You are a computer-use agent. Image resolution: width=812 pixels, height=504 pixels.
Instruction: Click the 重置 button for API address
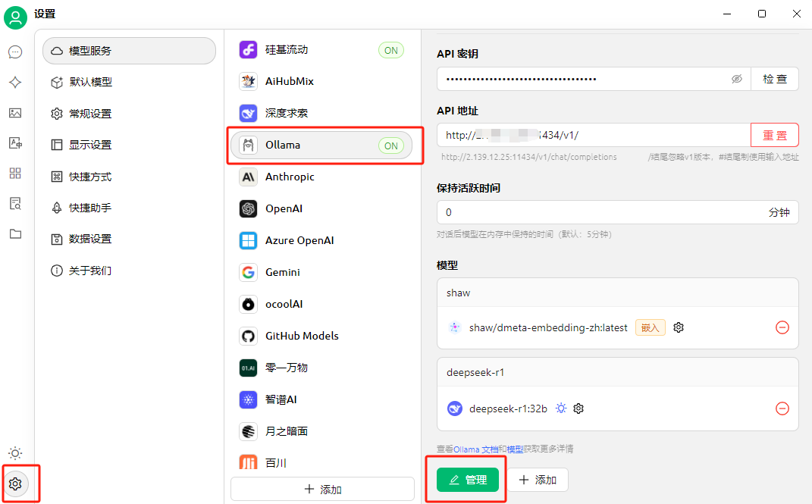pos(775,135)
